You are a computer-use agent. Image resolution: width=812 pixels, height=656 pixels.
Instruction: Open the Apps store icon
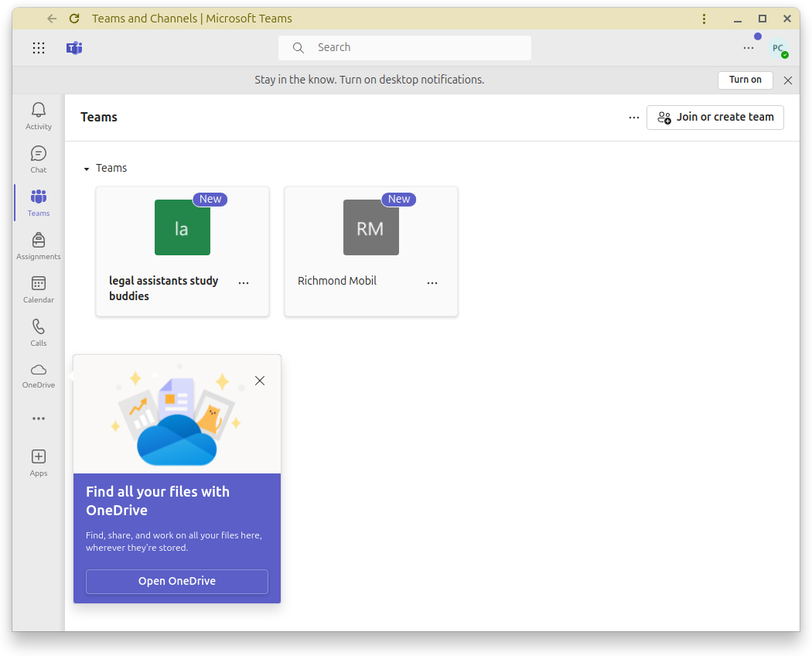tap(39, 463)
